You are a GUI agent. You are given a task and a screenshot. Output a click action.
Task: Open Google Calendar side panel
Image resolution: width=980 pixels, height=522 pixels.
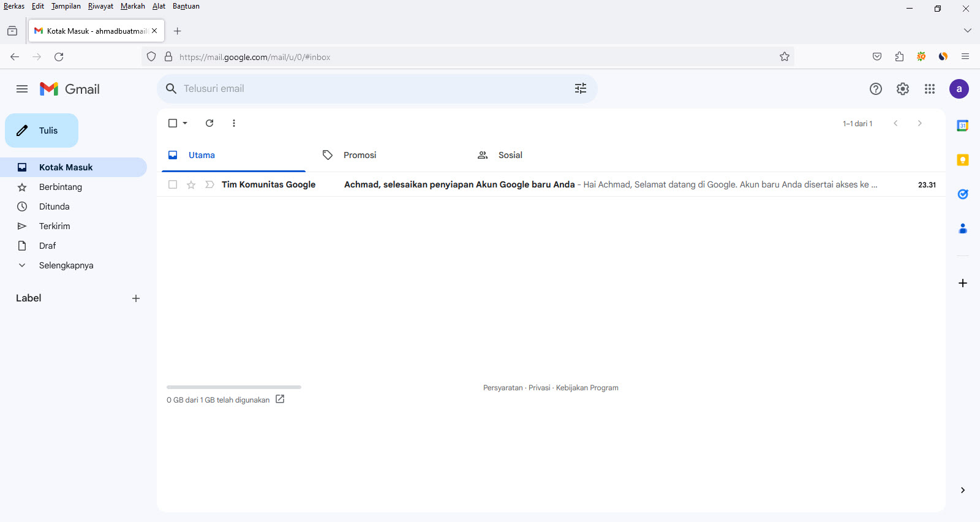point(962,126)
